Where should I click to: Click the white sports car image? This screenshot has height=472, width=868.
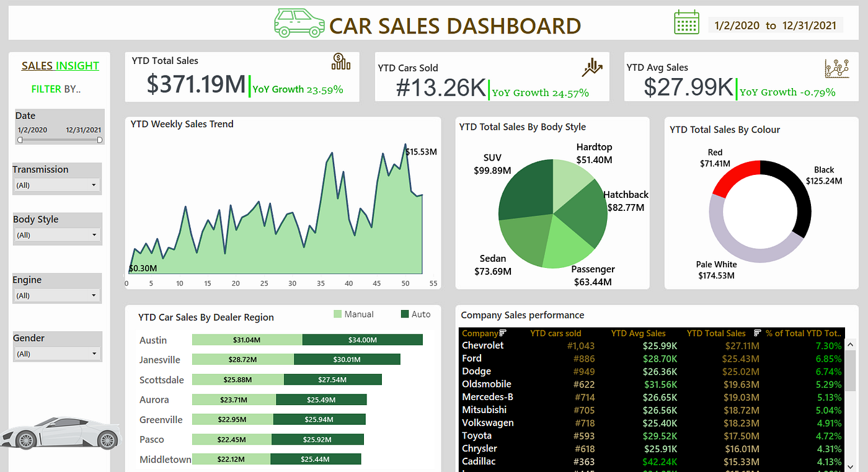point(60,432)
